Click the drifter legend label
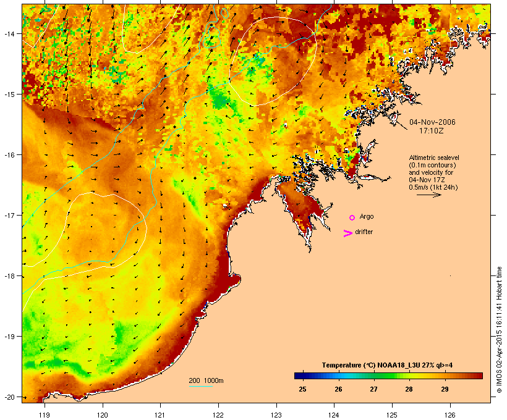The width and height of the screenshot is (507, 420). (364, 232)
